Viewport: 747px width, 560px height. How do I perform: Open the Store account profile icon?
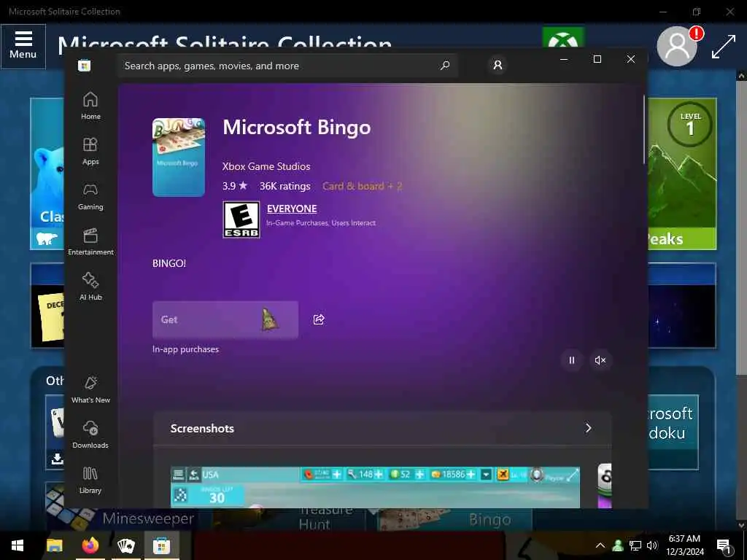pos(498,65)
